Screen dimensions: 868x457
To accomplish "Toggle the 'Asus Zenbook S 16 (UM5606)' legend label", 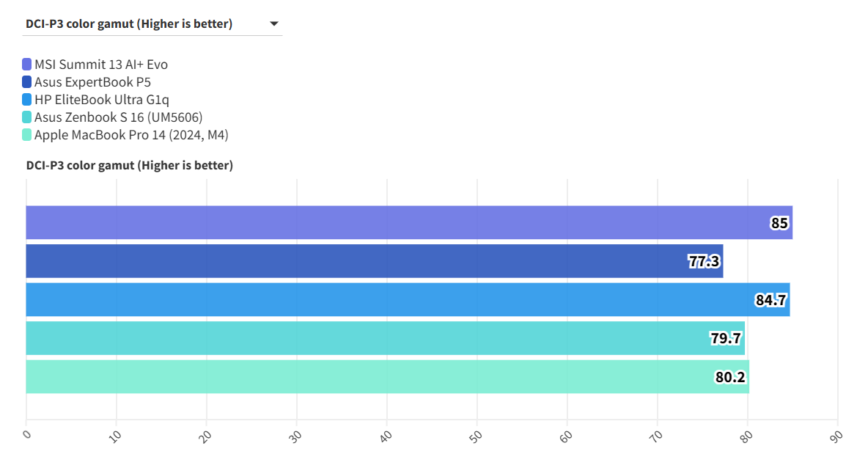I will (119, 117).
